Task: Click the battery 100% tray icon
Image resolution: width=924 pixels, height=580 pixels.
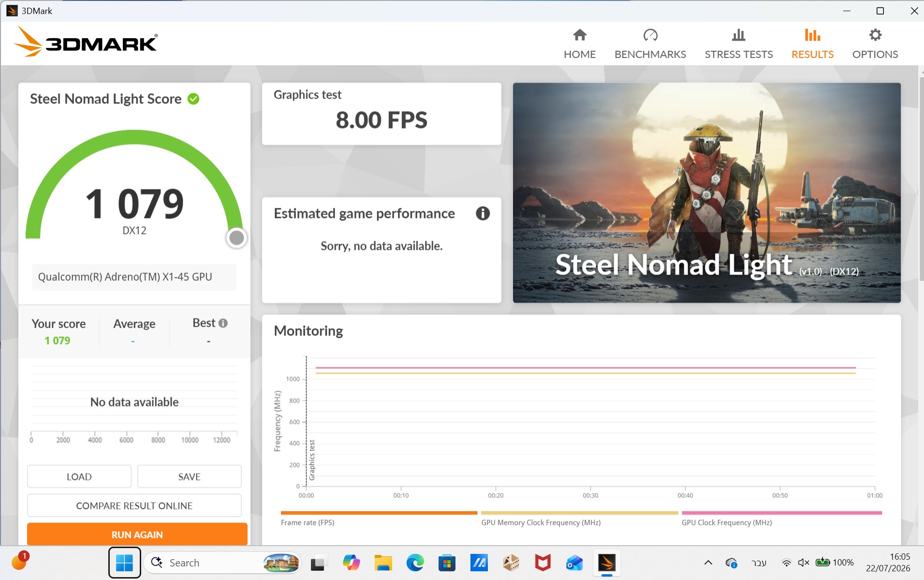Action: [835, 563]
